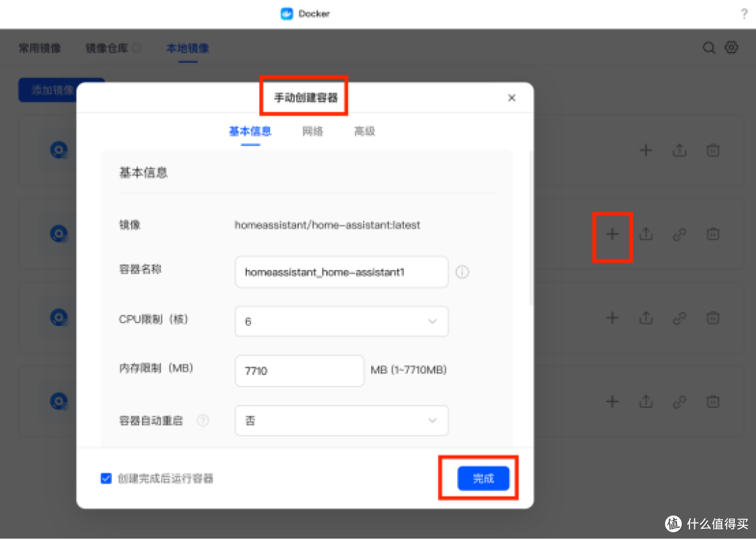Viewport: 756px width, 540px height.
Task: Select the 本地镜像 tab
Action: [188, 48]
